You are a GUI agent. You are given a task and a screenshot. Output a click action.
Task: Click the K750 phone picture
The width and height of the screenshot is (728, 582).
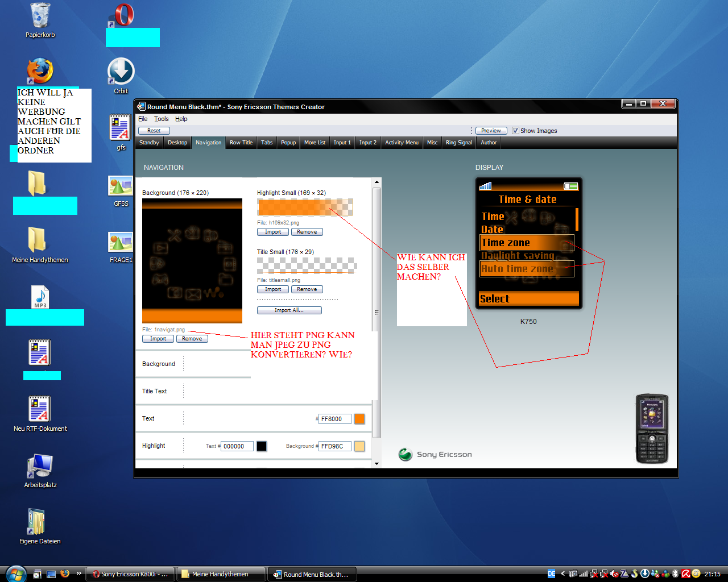coord(651,429)
